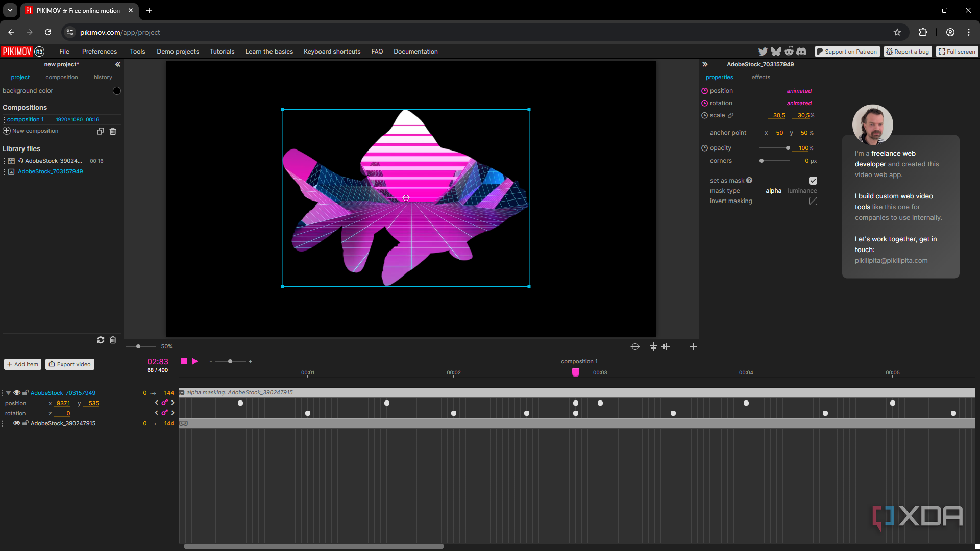Hide the AdobeStock_703157949 layer via eye icon
980x551 pixels.
(17, 393)
